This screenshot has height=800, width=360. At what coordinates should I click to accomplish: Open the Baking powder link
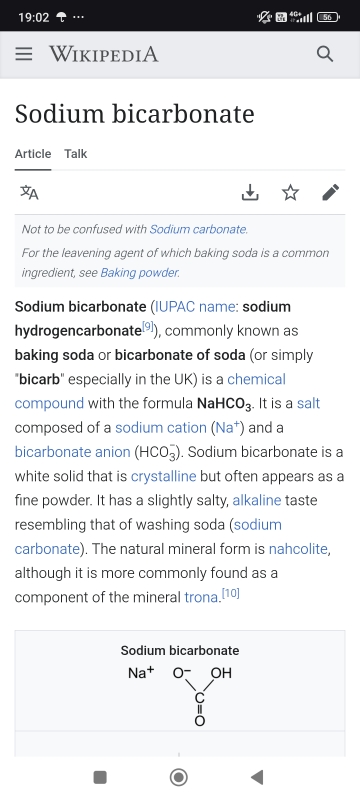pyautogui.click(x=139, y=272)
